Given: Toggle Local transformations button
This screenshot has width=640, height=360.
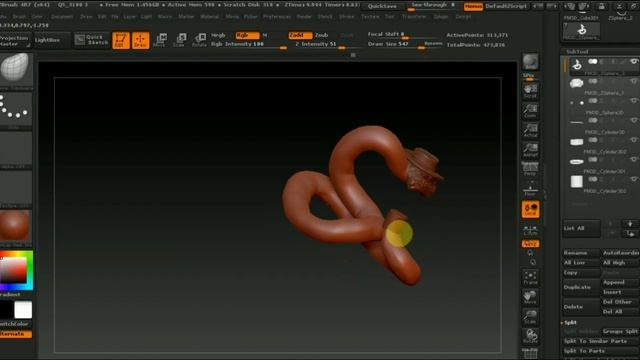Looking at the screenshot, I should click(x=531, y=209).
